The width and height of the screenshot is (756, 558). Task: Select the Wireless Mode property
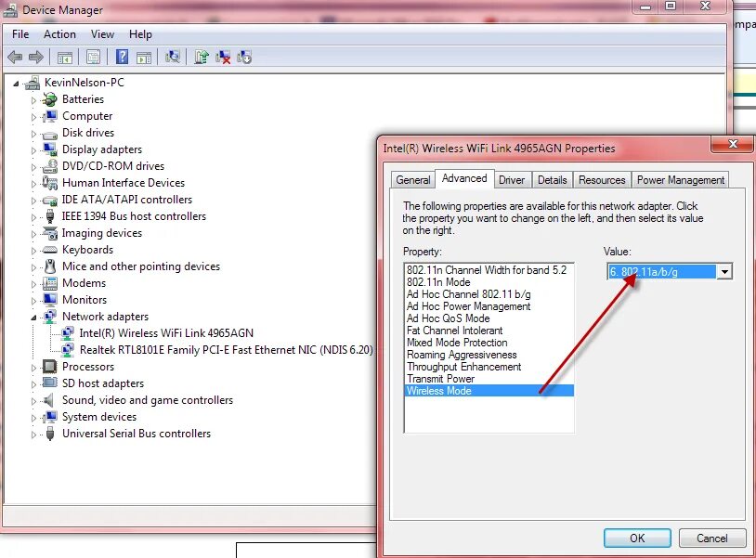pyautogui.click(x=489, y=391)
